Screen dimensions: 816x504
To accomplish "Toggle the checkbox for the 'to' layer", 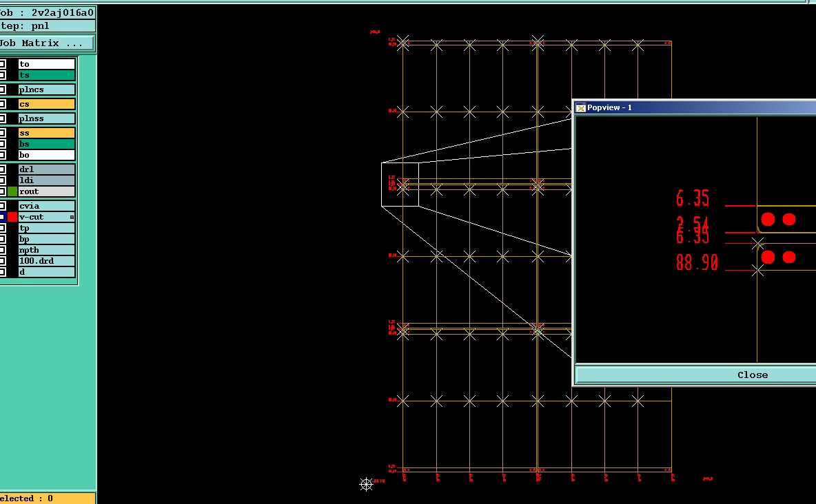I will click(2, 64).
